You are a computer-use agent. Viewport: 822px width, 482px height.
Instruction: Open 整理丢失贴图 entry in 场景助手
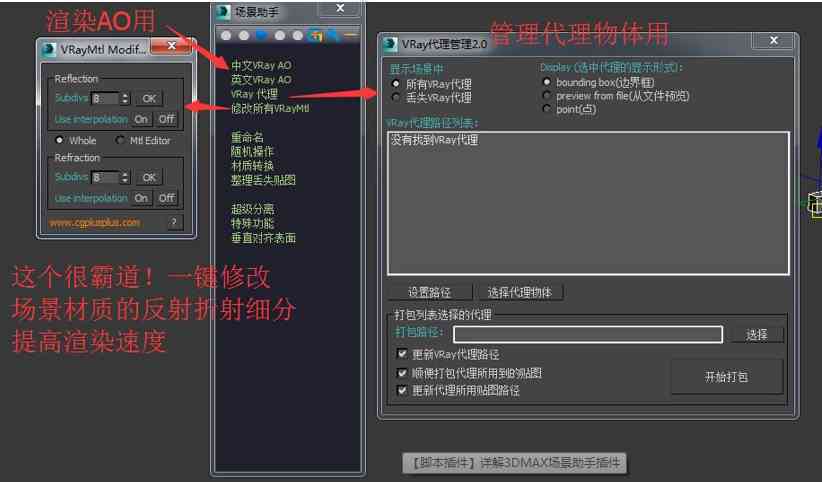(263, 180)
